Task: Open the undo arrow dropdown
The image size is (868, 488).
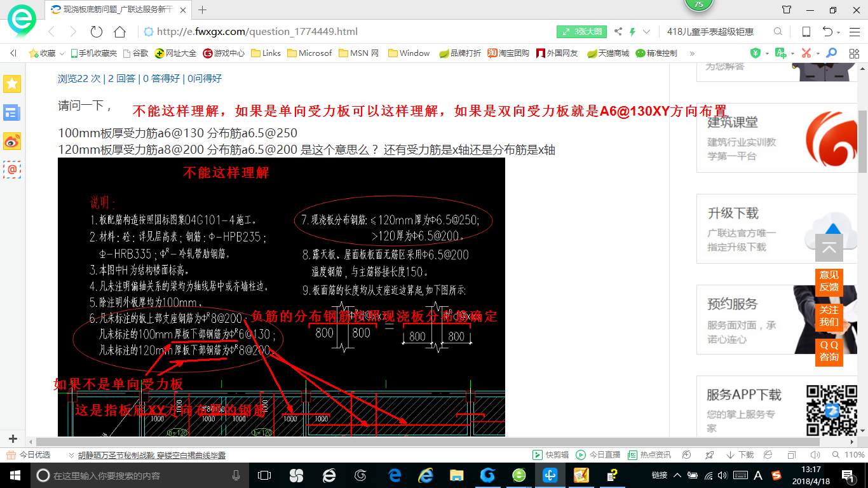Action: point(839,32)
